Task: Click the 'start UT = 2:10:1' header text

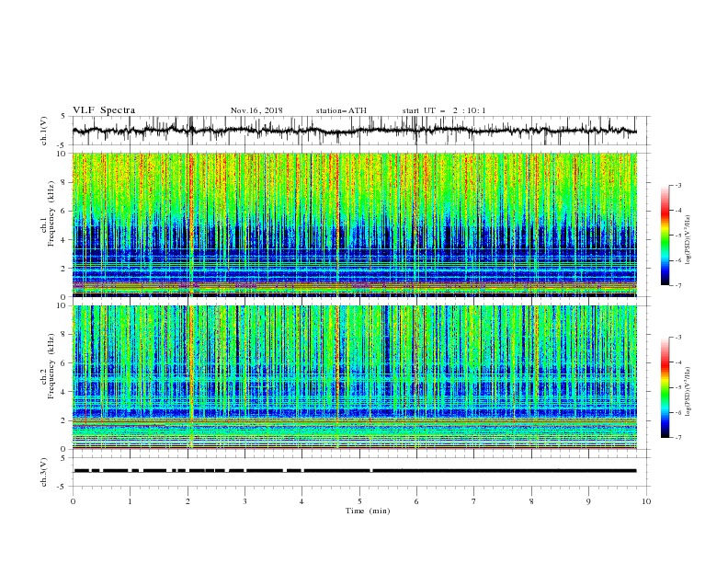Action: 444,110
